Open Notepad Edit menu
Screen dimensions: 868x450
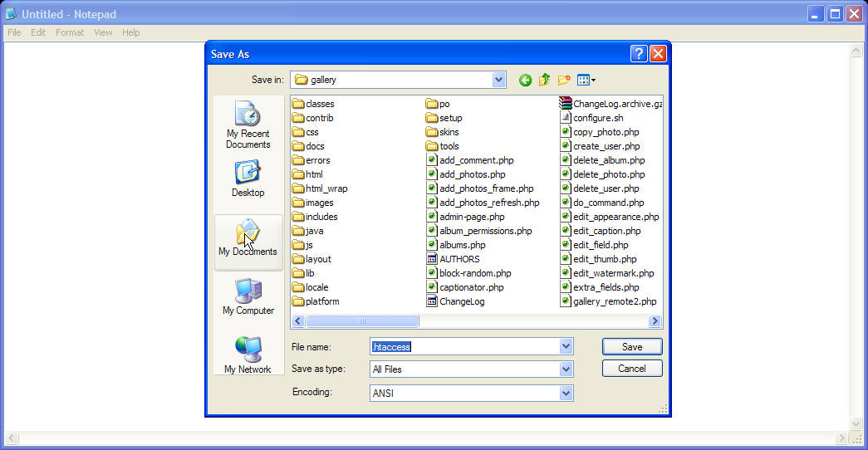(38, 32)
